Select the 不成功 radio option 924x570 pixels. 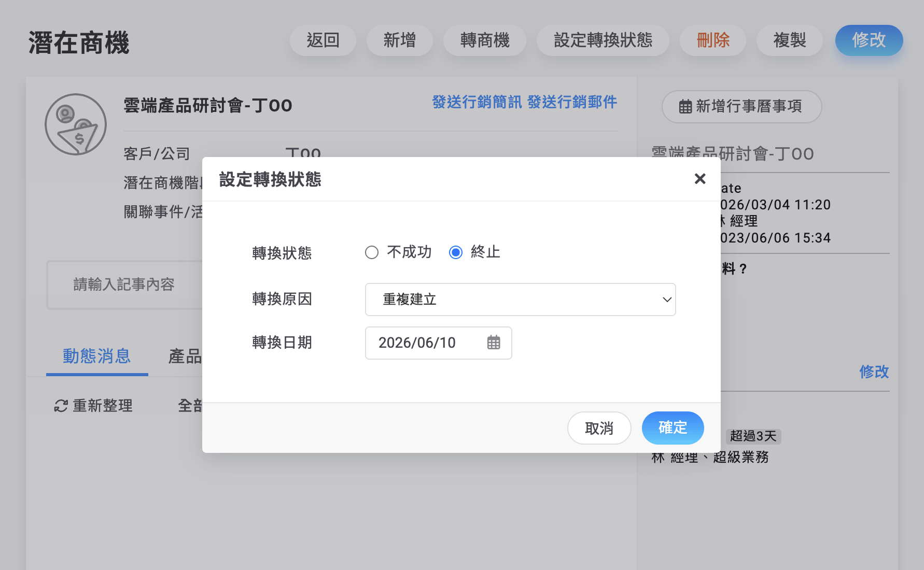pyautogui.click(x=372, y=252)
